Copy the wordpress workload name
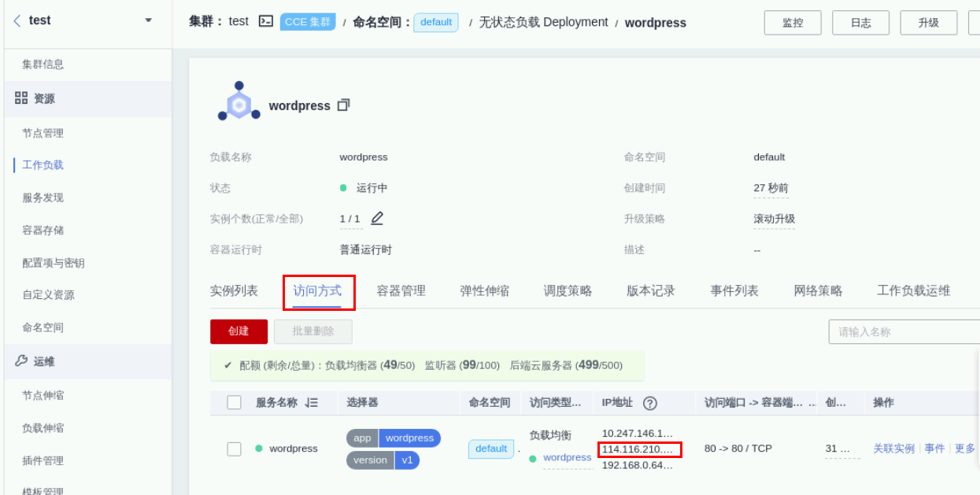The height and width of the screenshot is (495, 980). pos(343,105)
